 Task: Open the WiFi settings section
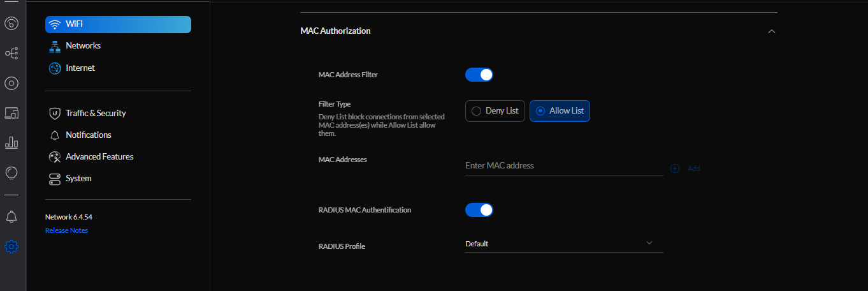click(118, 24)
